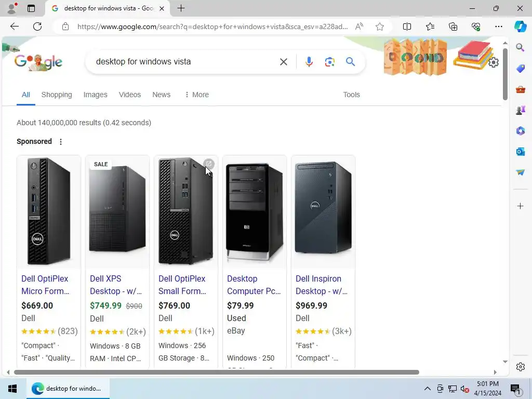Viewport: 532px width, 399px height.
Task: Open Collections panel
Action: (453, 26)
